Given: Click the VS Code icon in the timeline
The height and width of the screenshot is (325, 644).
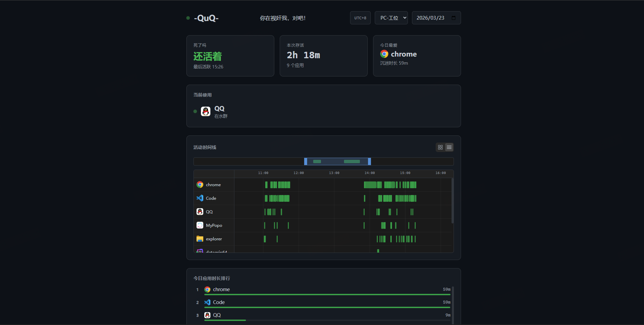Looking at the screenshot, I should click(200, 198).
